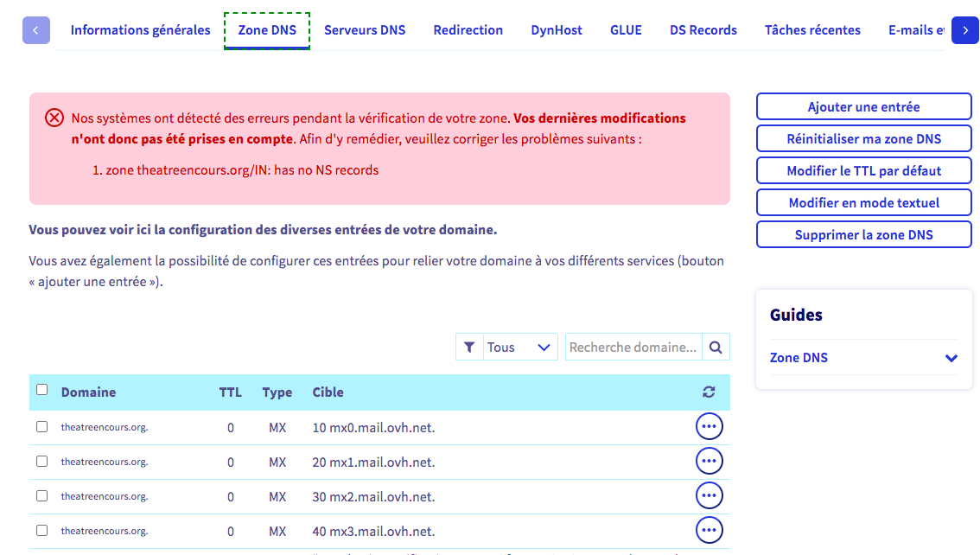Viewport: 980px width, 555px height.
Task: Check the box for the mx3 MX record
Action: click(41, 531)
